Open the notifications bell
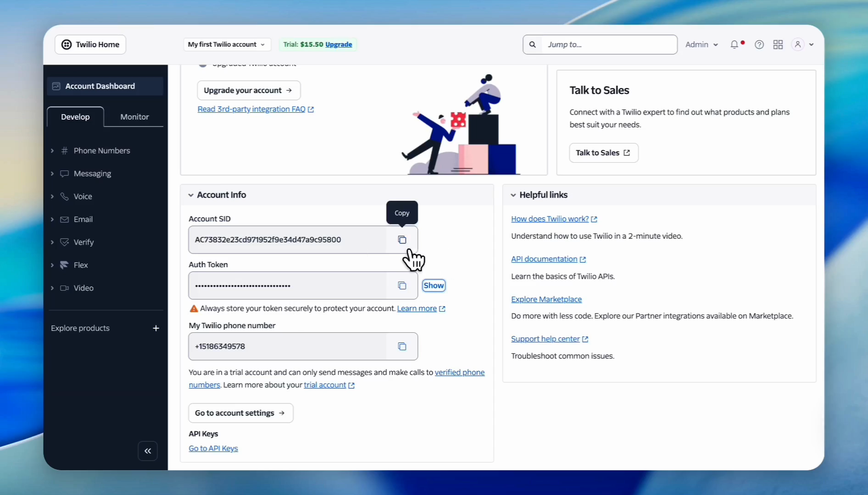Viewport: 868px width, 495px height. point(734,44)
